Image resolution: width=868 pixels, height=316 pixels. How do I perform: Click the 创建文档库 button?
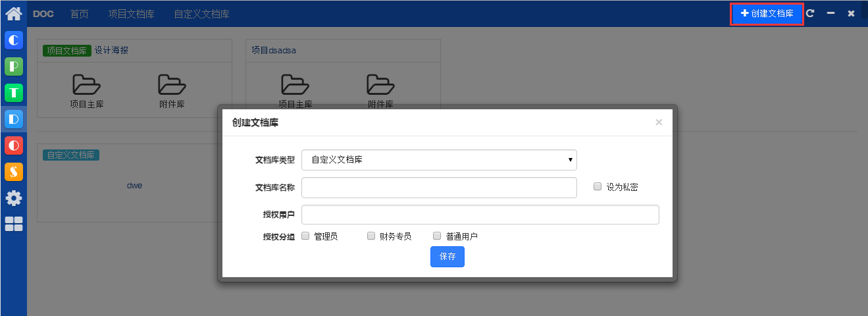coord(767,13)
